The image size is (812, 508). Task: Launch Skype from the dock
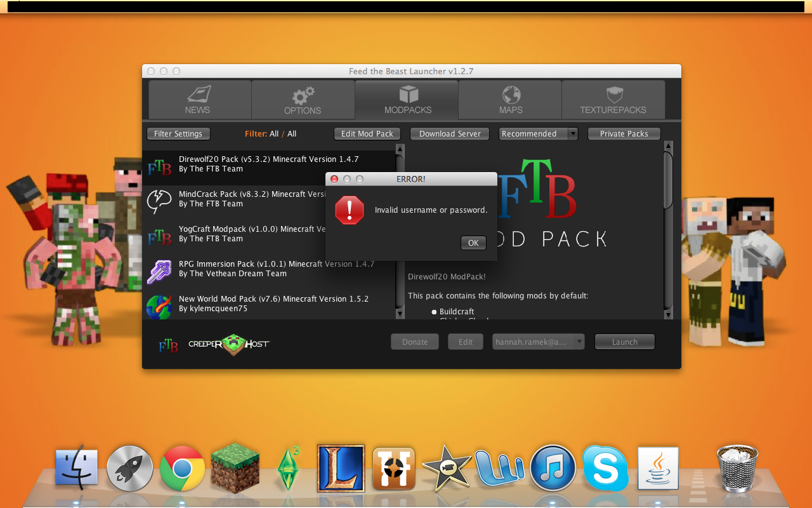605,469
